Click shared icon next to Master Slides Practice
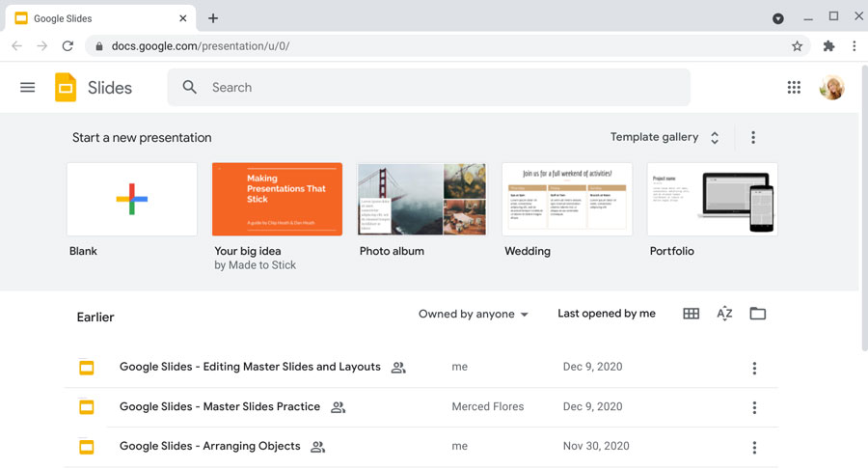868x469 pixels. [339, 407]
